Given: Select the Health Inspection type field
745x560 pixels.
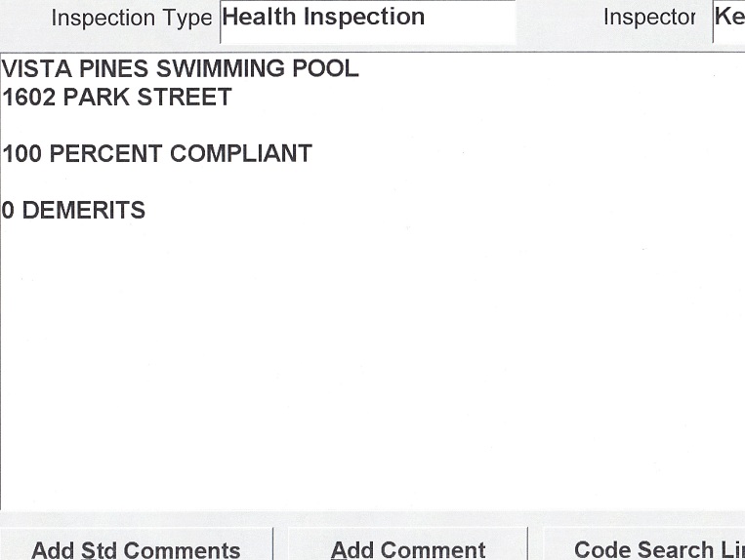Looking at the screenshot, I should click(367, 20).
